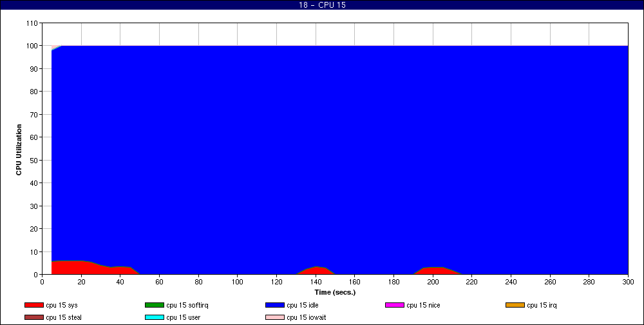Click the 140 tick label on the time axis
Image resolution: width=644 pixels, height=325 pixels.
[x=316, y=282]
